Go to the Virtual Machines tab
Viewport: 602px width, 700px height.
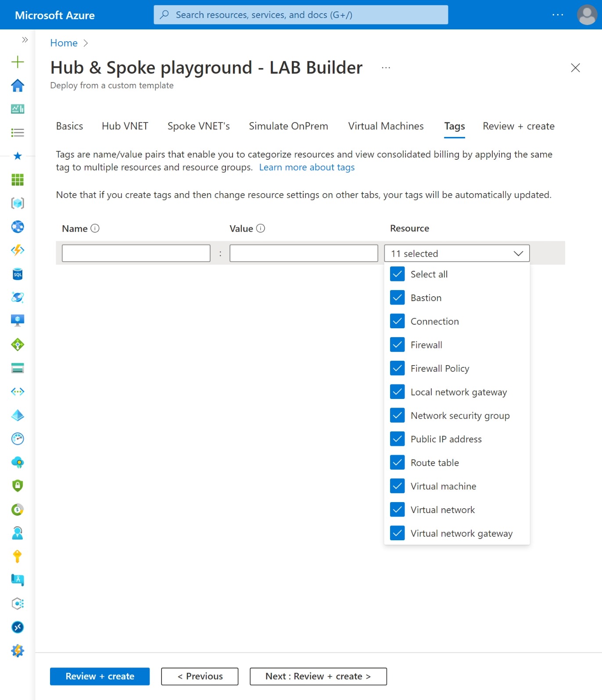pos(386,126)
